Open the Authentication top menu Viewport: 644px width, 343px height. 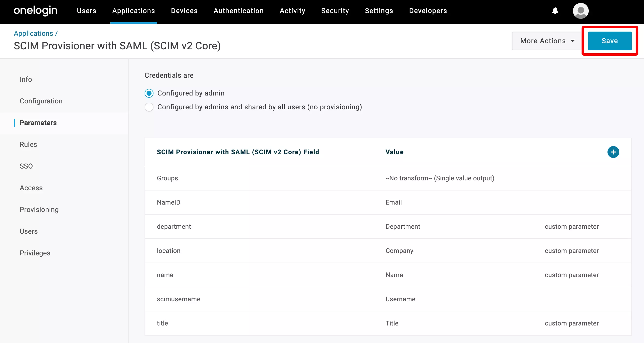239,11
